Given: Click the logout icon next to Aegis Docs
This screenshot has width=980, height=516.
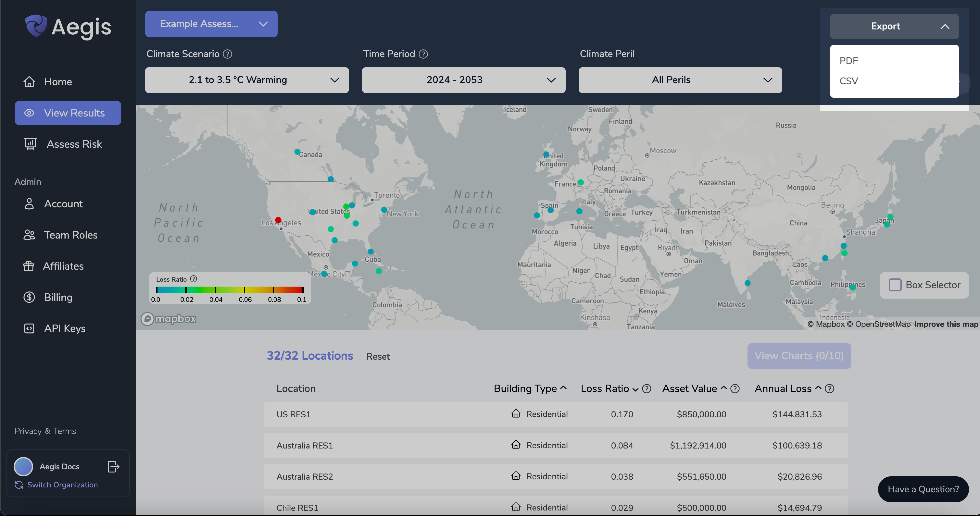Looking at the screenshot, I should coord(113,467).
